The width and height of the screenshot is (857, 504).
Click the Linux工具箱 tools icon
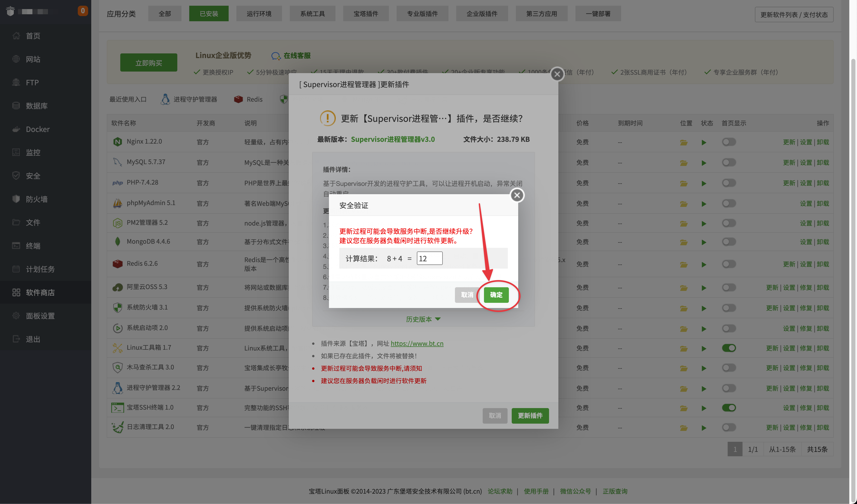click(117, 348)
